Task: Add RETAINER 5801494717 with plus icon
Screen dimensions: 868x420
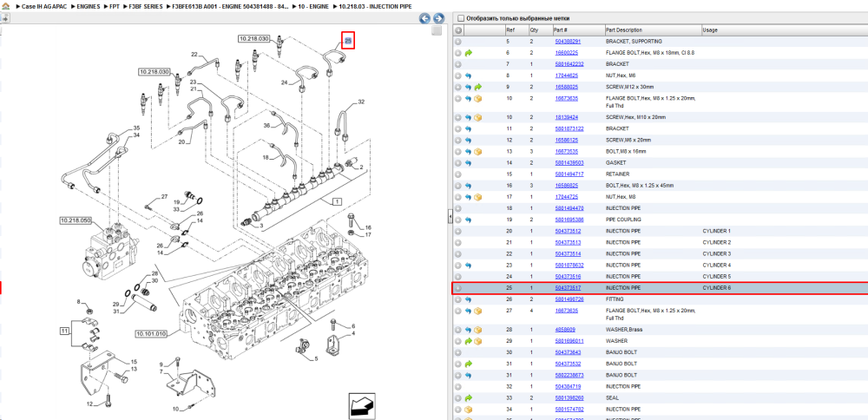Action: [458, 174]
